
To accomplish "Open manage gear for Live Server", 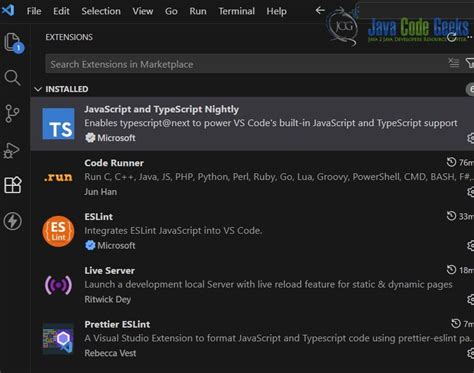I will coord(470,300).
